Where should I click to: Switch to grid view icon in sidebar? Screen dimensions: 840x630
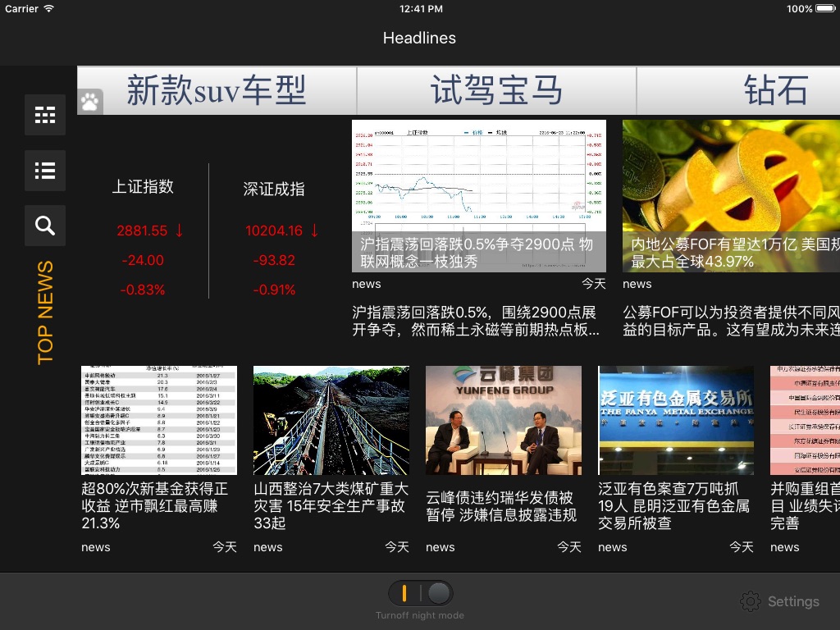click(x=45, y=115)
